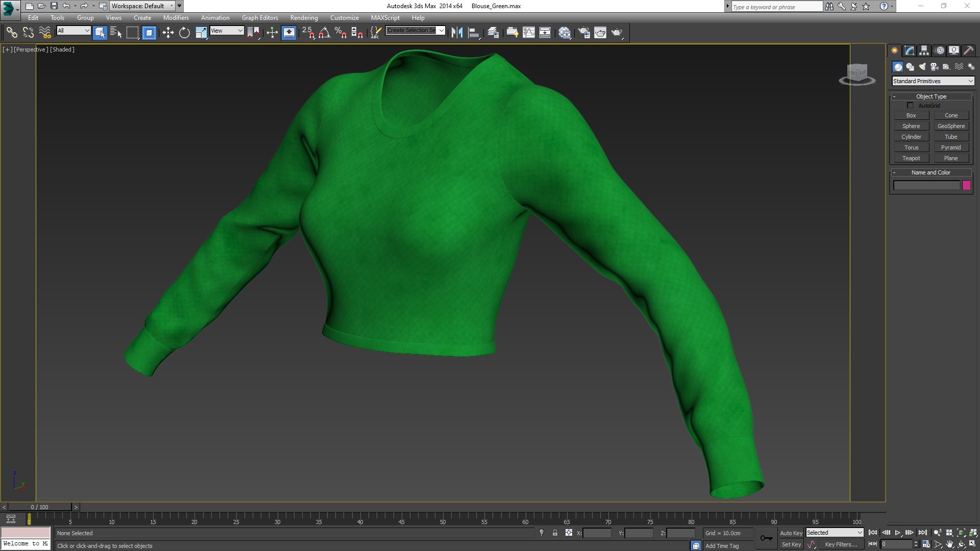Viewport: 980px width, 551px height.
Task: Open the Rendering menu
Action: (304, 17)
